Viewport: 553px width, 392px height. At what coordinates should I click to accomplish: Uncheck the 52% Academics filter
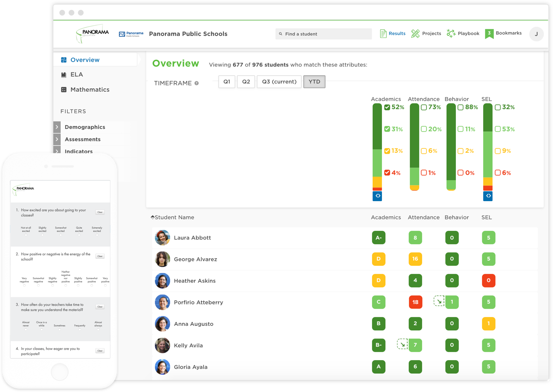click(x=387, y=107)
